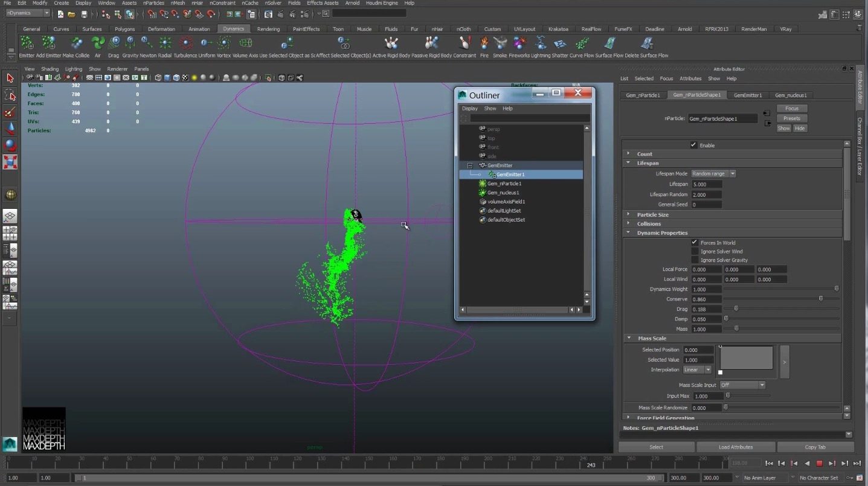The height and width of the screenshot is (486, 868).
Task: Click the Make Collide shelf icon
Action: coord(76,43)
